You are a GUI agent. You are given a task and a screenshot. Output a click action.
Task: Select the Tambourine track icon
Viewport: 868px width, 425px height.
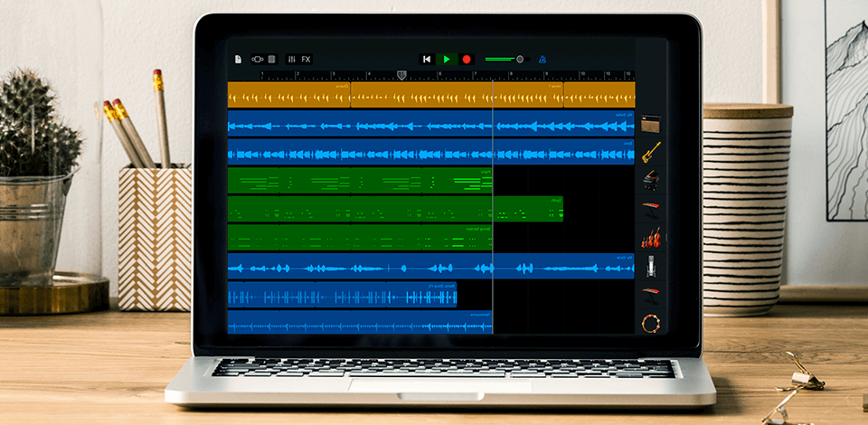coord(651,323)
